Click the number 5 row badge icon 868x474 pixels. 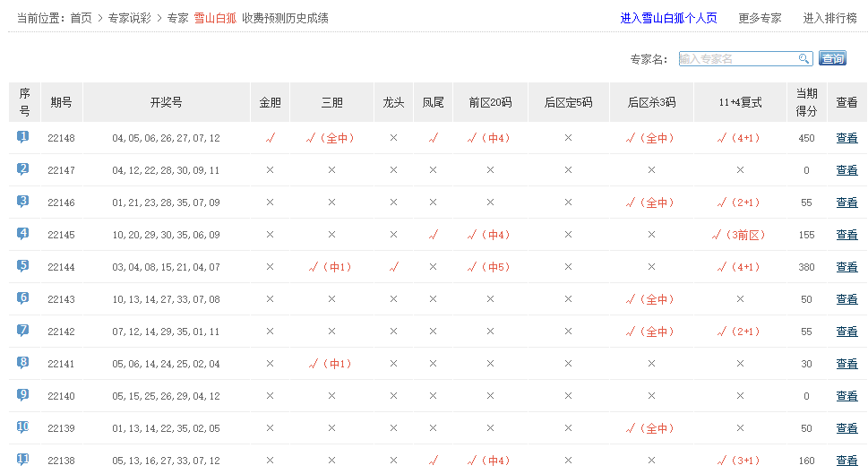point(23,266)
